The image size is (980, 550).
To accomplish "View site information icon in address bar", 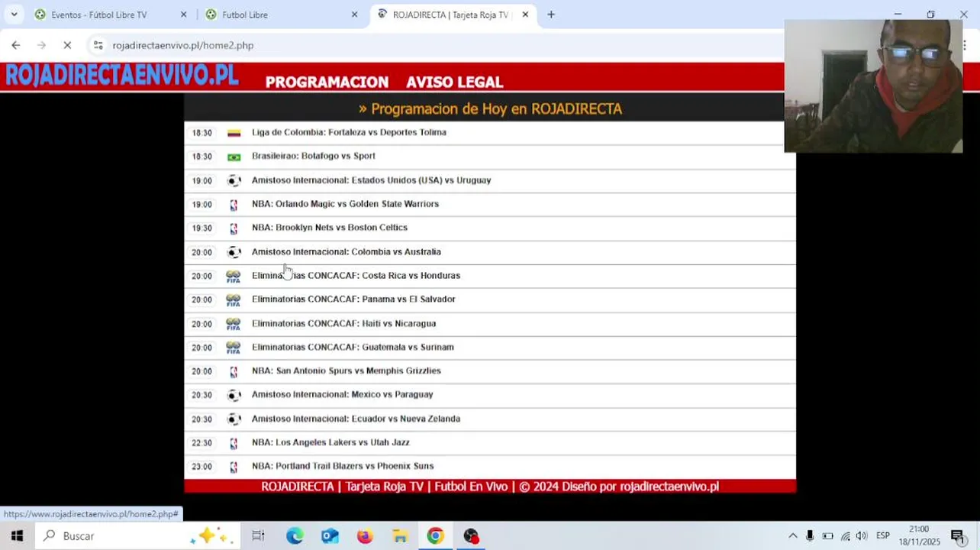I will tap(98, 45).
